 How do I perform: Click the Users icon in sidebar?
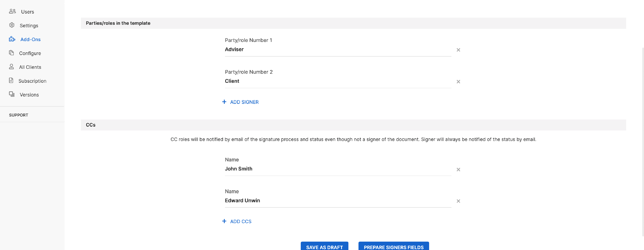point(12,11)
